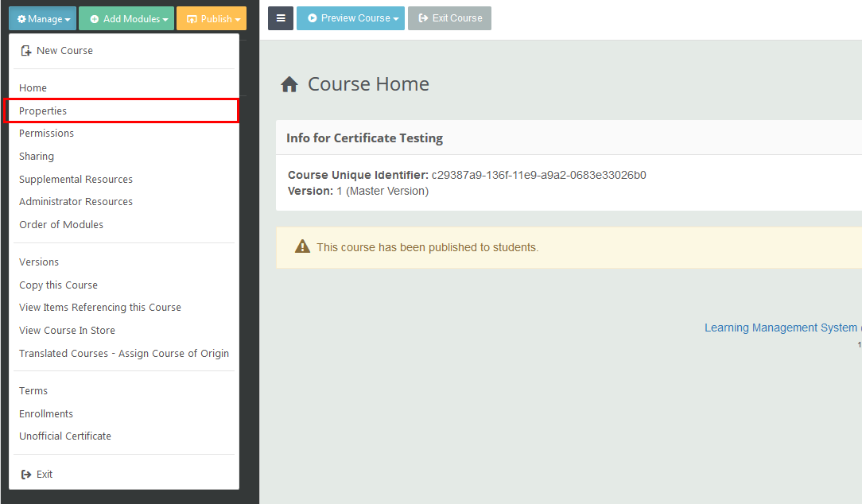862x504 pixels.
Task: Choose Unofficial Certificate in the menu
Action: [64, 436]
